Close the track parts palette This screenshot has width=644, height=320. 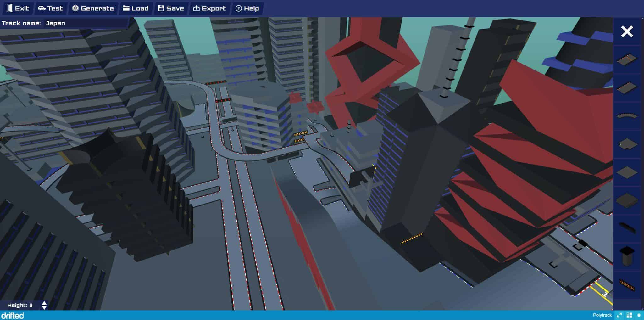pyautogui.click(x=627, y=31)
